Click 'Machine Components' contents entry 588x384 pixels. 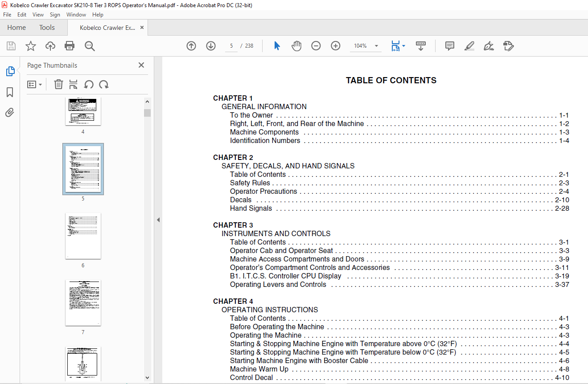pyautogui.click(x=399, y=132)
